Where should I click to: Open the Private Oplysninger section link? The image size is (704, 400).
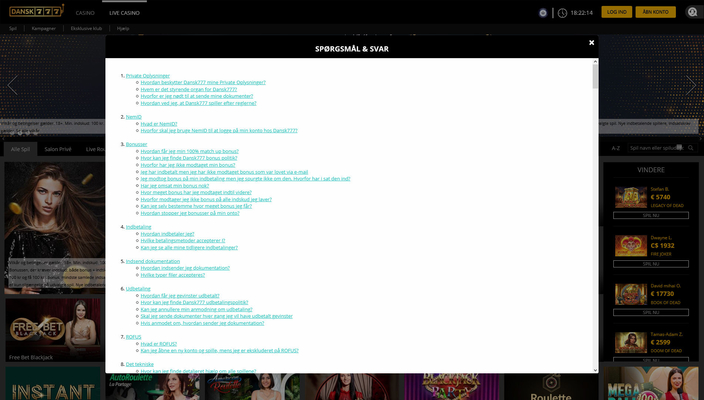(148, 76)
